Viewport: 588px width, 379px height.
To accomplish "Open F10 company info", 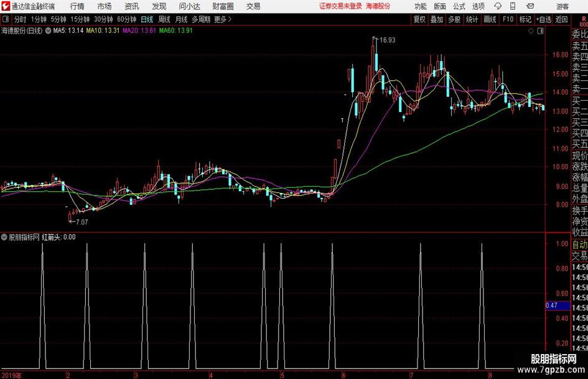I will (508, 19).
